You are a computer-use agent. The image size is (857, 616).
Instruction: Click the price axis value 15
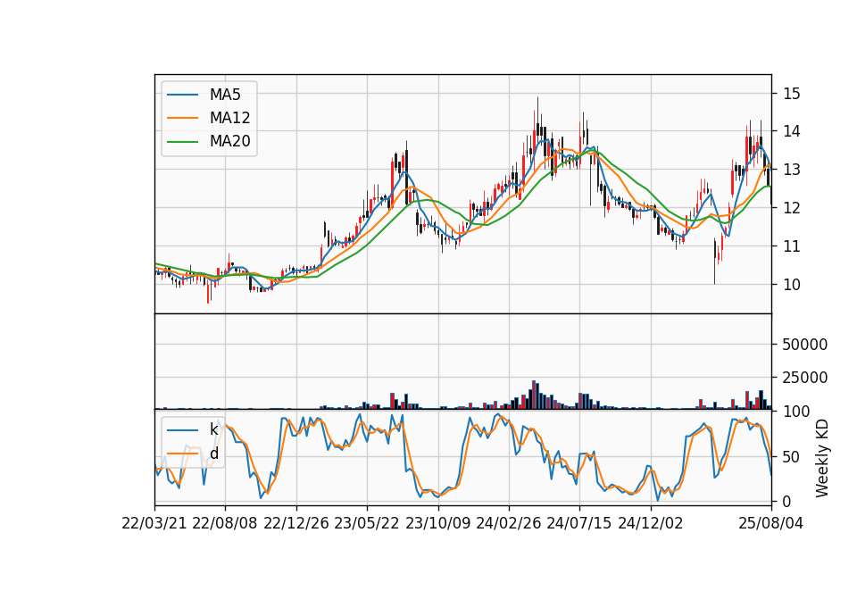[x=792, y=94]
